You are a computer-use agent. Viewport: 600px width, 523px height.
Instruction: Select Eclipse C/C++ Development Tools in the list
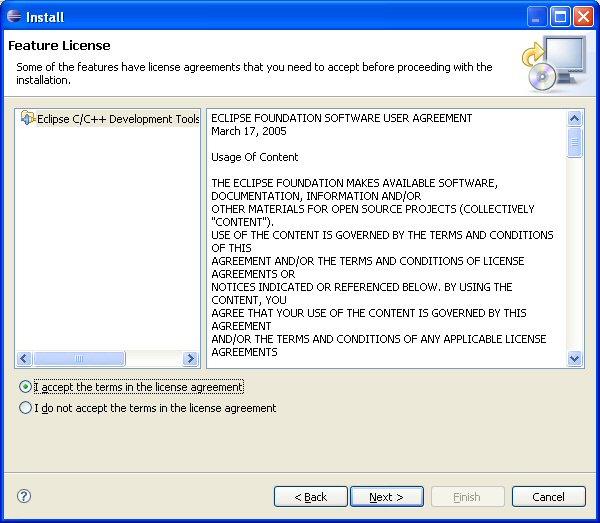[117, 119]
